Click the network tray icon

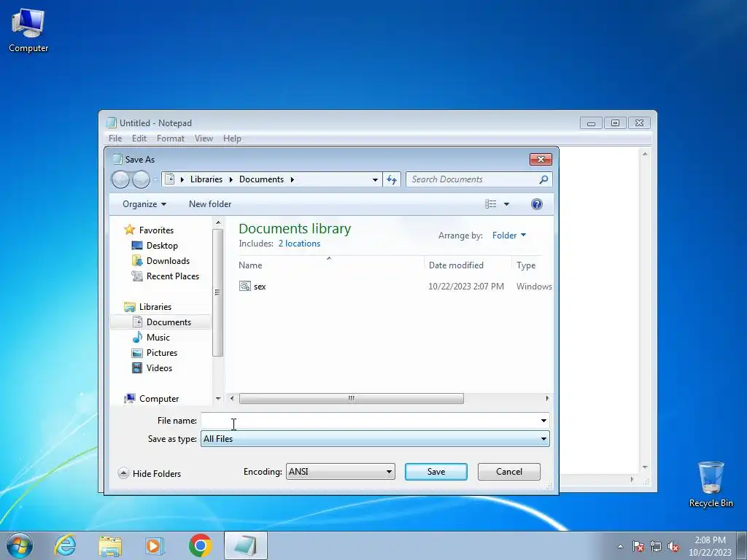pos(656,546)
